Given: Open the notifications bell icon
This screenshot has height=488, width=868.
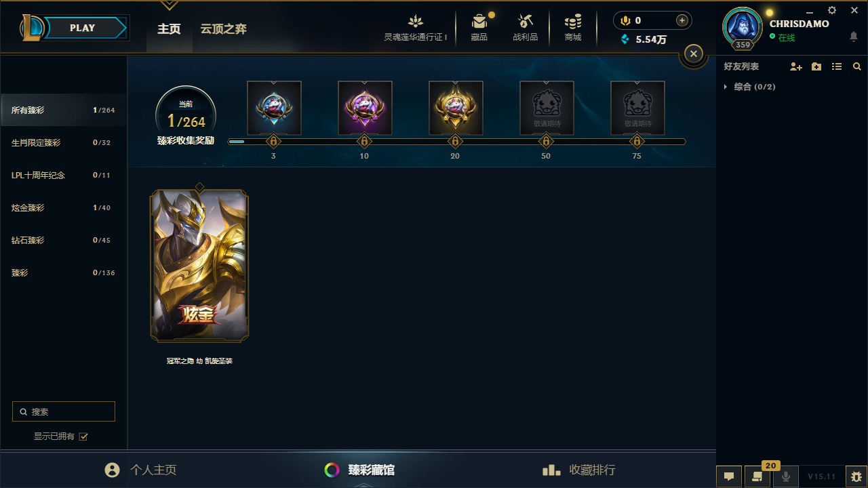Looking at the screenshot, I should click(x=854, y=37).
